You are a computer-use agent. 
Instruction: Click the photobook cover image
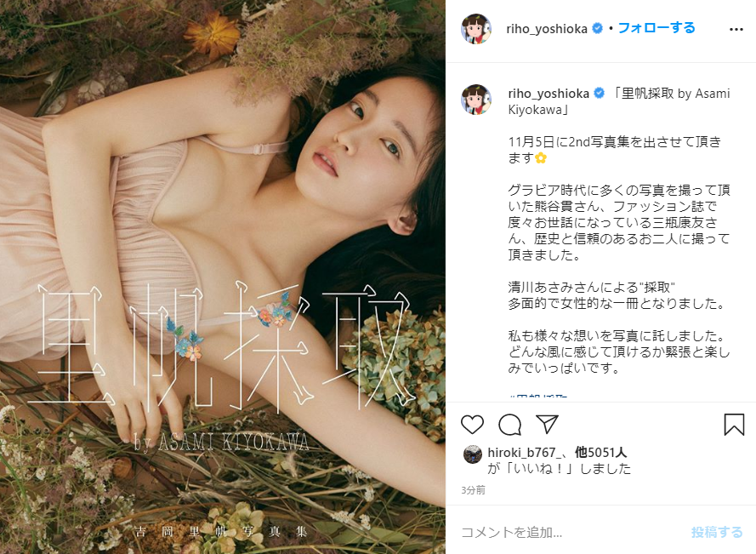click(x=223, y=277)
